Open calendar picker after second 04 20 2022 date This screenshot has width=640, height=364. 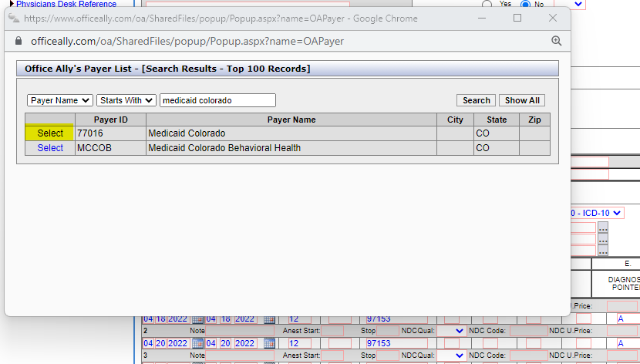[269, 343]
